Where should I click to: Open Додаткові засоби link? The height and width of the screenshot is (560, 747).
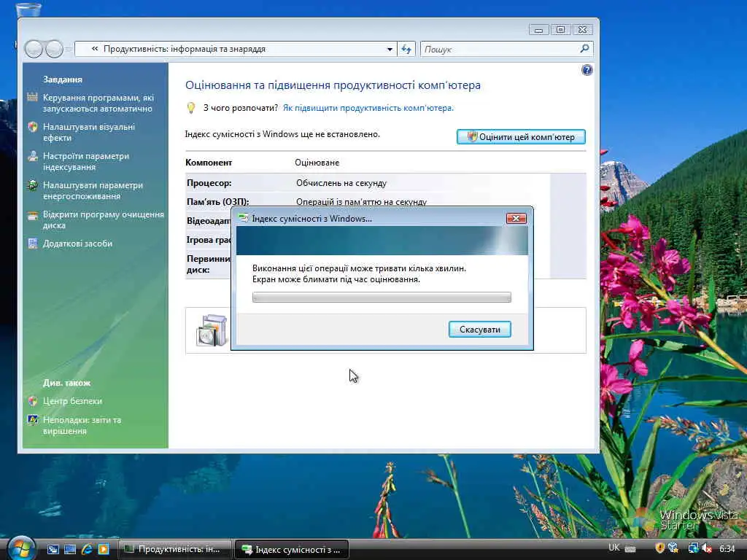coord(77,244)
